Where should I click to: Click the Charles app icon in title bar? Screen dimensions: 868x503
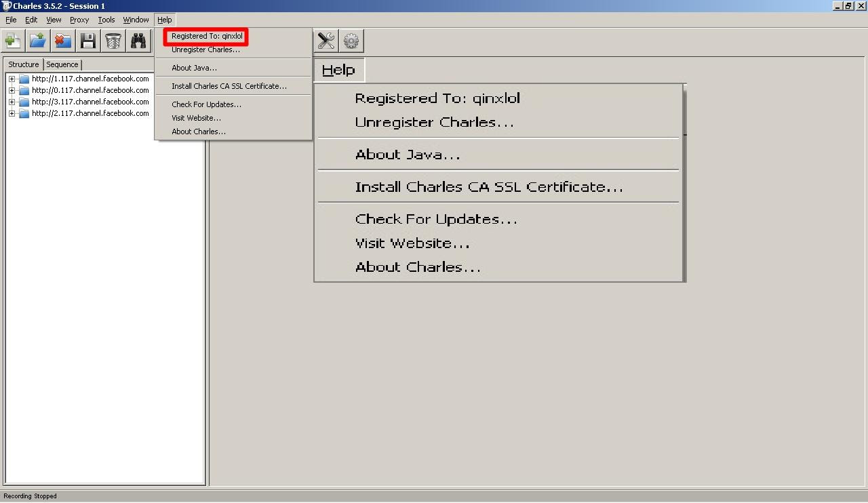6,5
